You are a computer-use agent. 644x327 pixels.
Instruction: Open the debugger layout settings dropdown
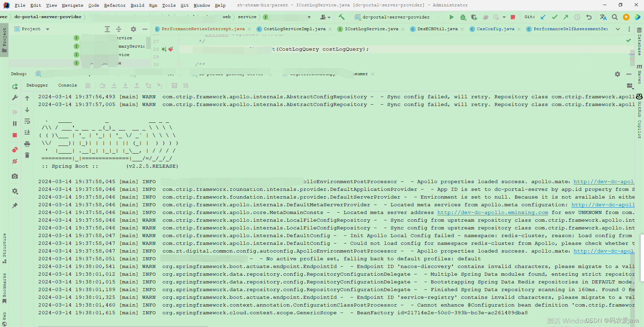pos(630,86)
